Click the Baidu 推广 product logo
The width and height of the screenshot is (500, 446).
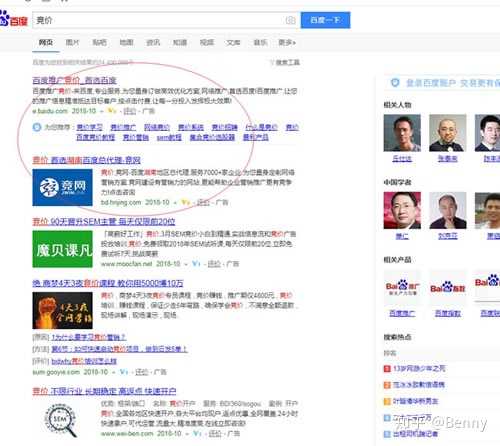[402, 288]
